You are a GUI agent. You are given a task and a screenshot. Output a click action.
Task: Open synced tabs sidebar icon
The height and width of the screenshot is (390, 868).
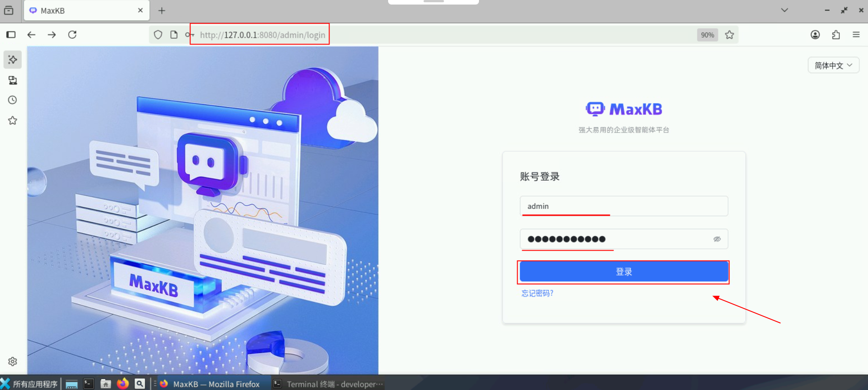[x=13, y=80]
